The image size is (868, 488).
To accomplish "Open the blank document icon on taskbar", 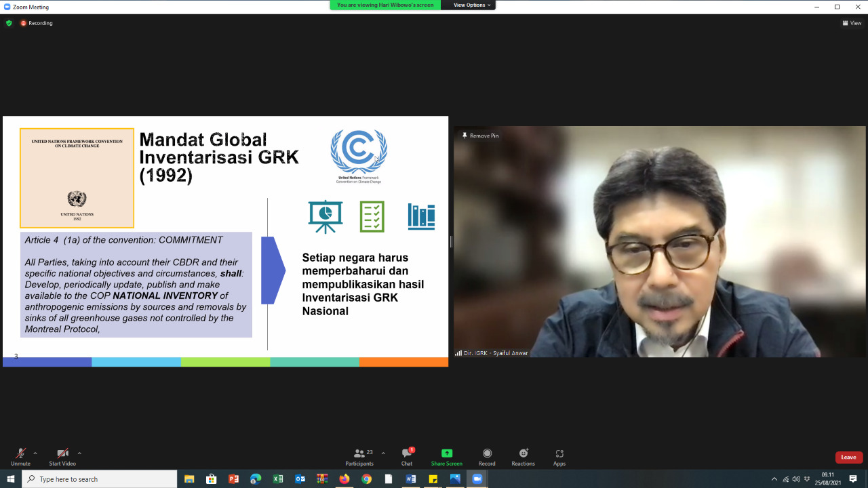I will tap(389, 479).
